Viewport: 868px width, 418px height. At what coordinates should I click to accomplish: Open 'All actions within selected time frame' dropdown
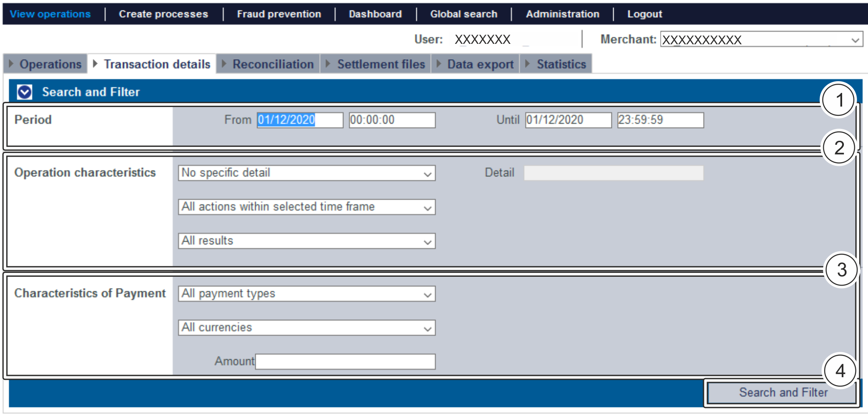coord(306,207)
